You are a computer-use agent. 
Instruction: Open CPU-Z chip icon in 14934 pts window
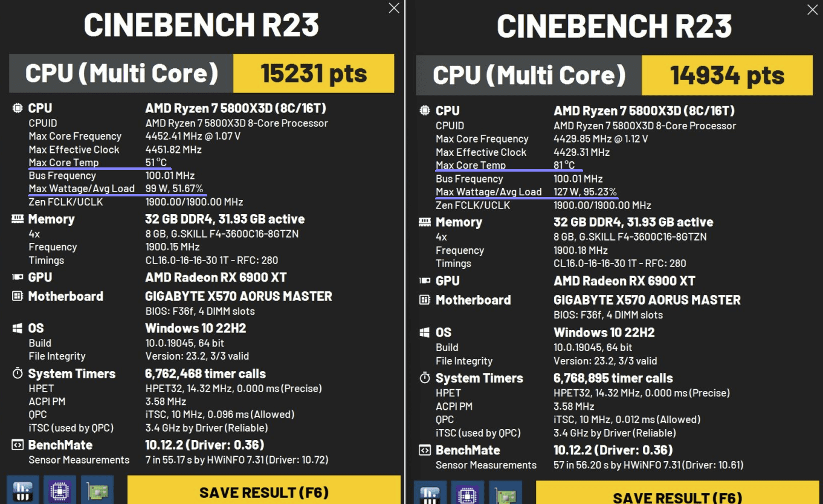point(468,494)
